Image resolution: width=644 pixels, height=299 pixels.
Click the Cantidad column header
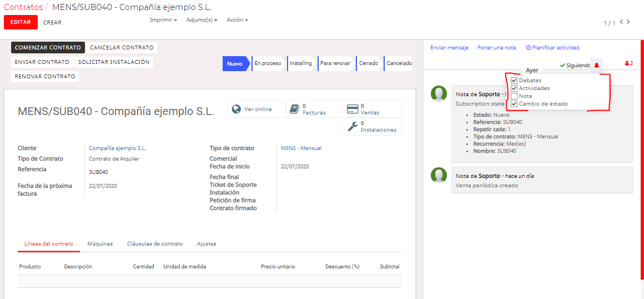click(143, 267)
